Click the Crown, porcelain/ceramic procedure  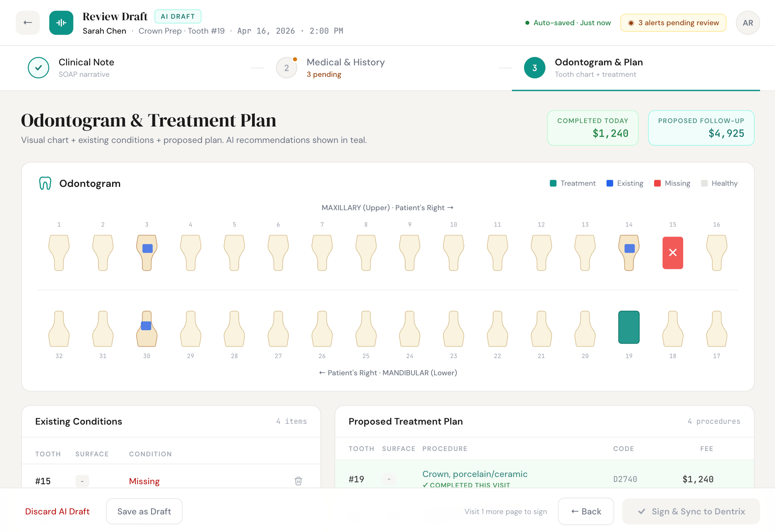tap(475, 474)
